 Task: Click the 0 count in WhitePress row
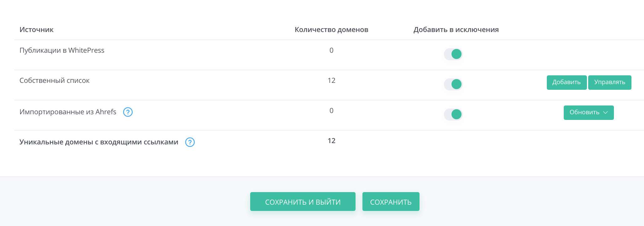click(x=331, y=50)
